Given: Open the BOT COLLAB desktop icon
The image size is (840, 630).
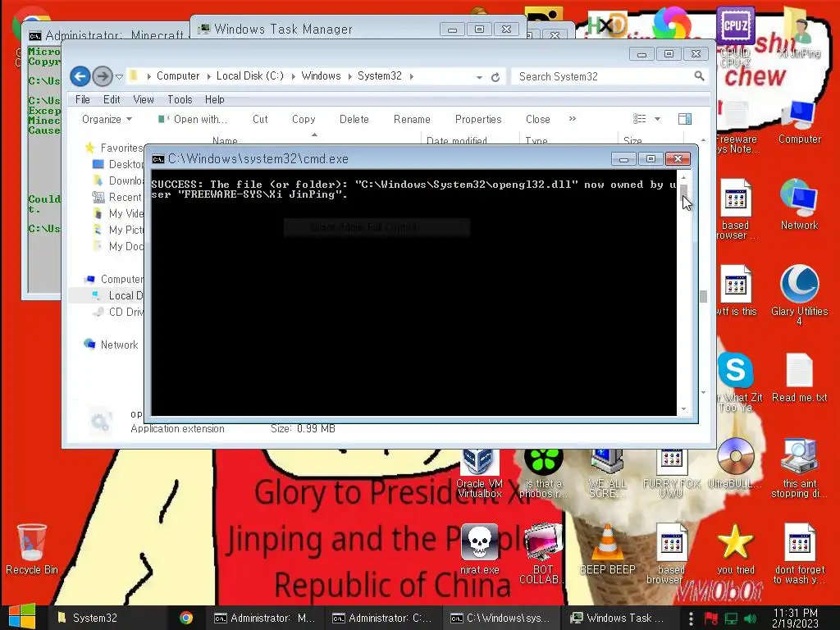Looking at the screenshot, I should coord(543,554).
